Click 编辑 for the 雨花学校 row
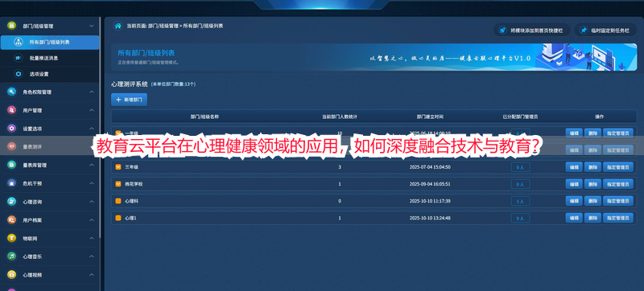644x291 pixels. [x=574, y=184]
